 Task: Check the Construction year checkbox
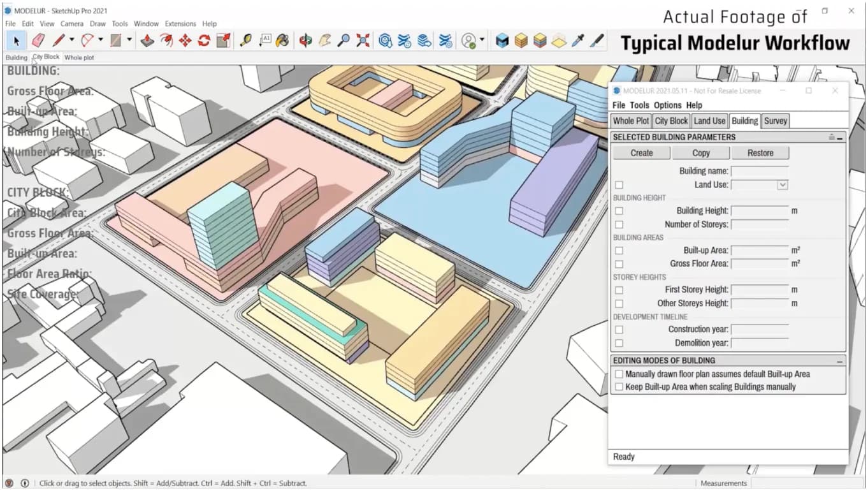(619, 330)
